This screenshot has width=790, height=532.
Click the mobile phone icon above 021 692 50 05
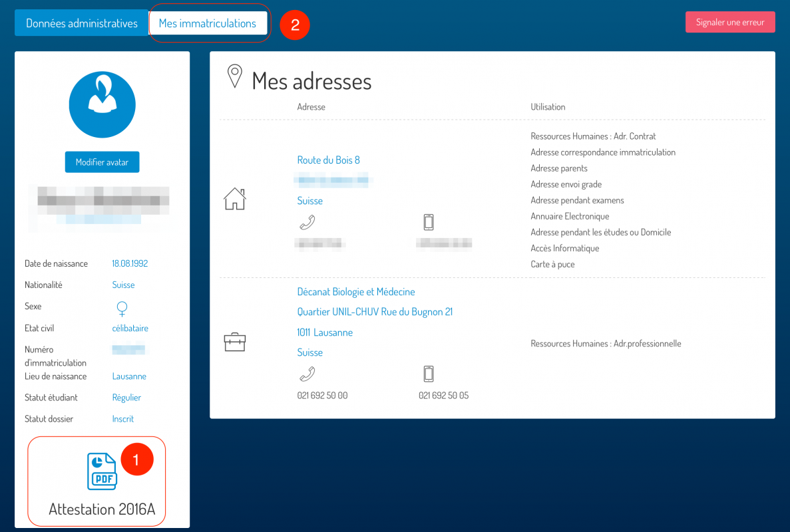click(x=429, y=374)
